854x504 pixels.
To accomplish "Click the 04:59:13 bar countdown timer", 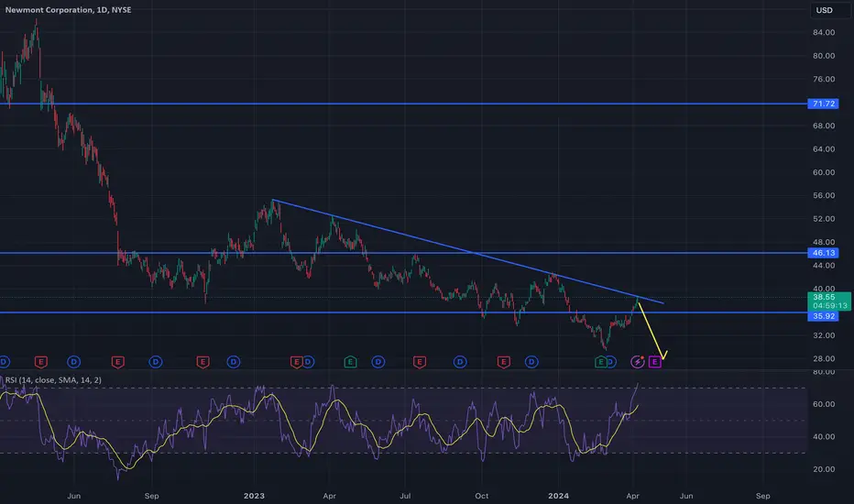I will point(829,306).
